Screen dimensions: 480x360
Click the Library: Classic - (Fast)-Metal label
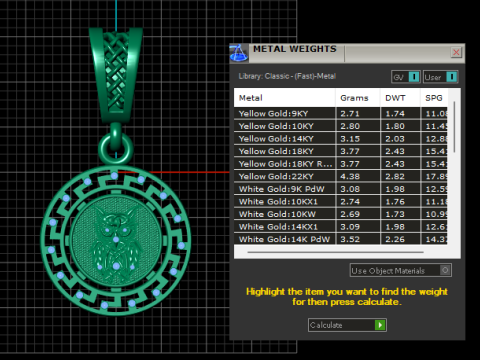[x=287, y=76]
